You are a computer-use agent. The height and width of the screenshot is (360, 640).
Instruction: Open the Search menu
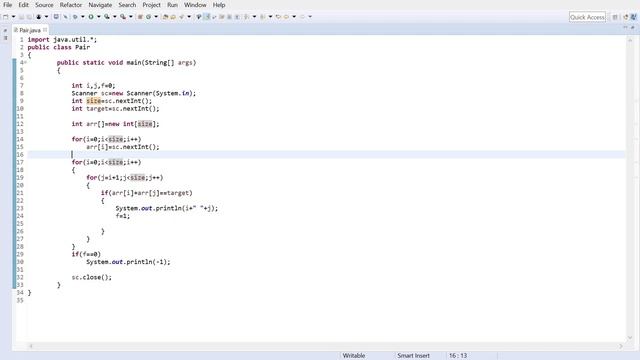[x=127, y=5]
